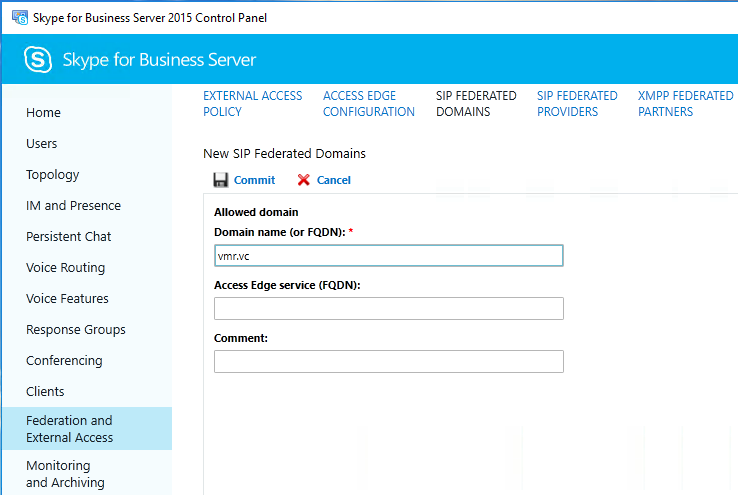The height and width of the screenshot is (495, 738).
Task: Open Conferencing from the sidebar
Action: [x=64, y=361]
